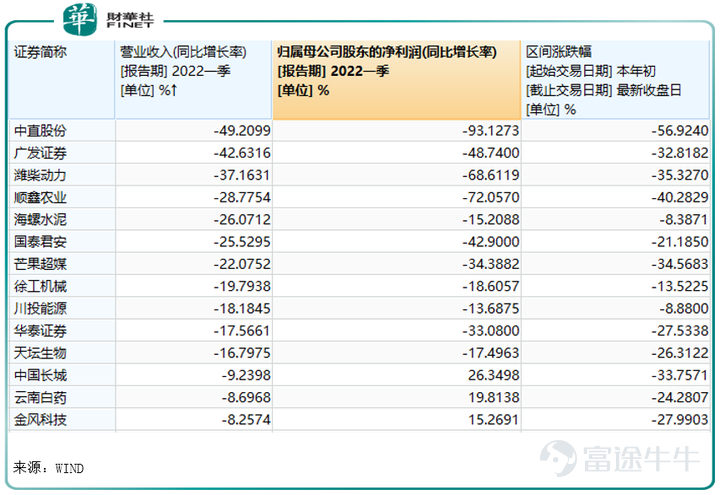The height and width of the screenshot is (495, 720).
Task: Select the 归属母公司股东的净利润 column header
Action: point(397,80)
